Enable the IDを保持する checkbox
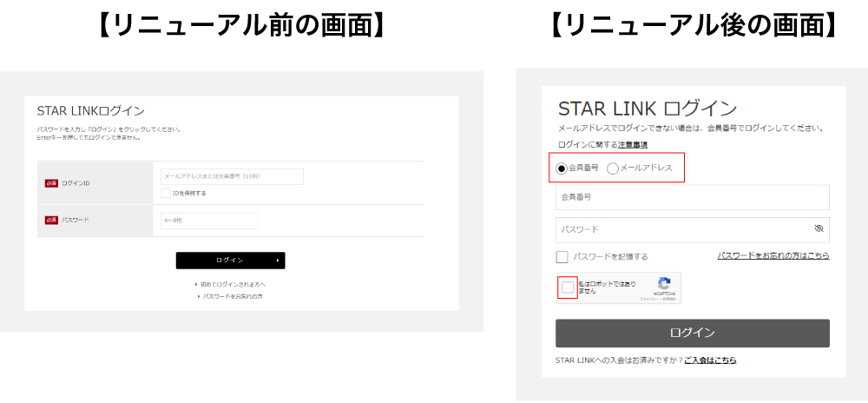Screen dimensions: 868x403 click(166, 193)
